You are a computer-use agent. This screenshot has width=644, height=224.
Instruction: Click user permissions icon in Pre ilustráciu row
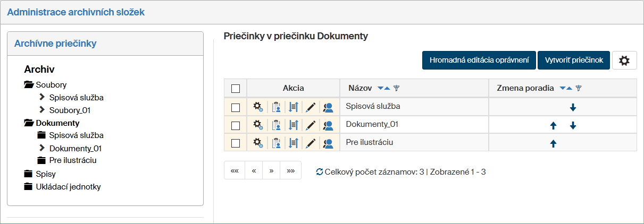(x=328, y=143)
